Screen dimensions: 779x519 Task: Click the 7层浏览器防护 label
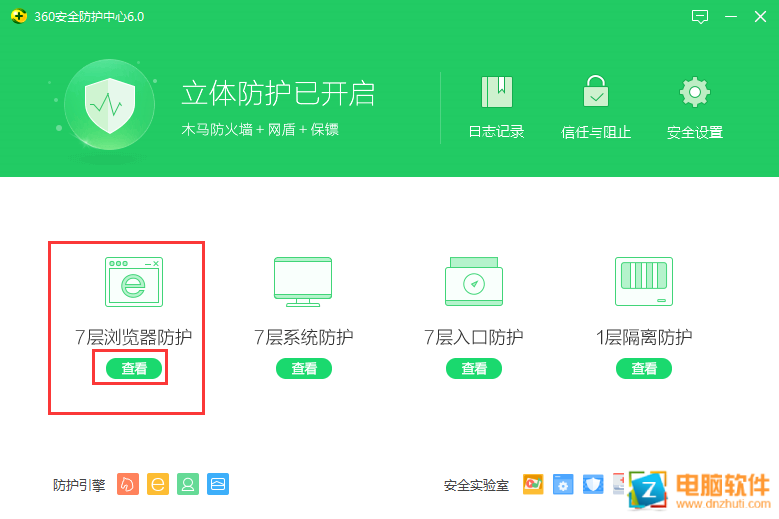point(134,337)
